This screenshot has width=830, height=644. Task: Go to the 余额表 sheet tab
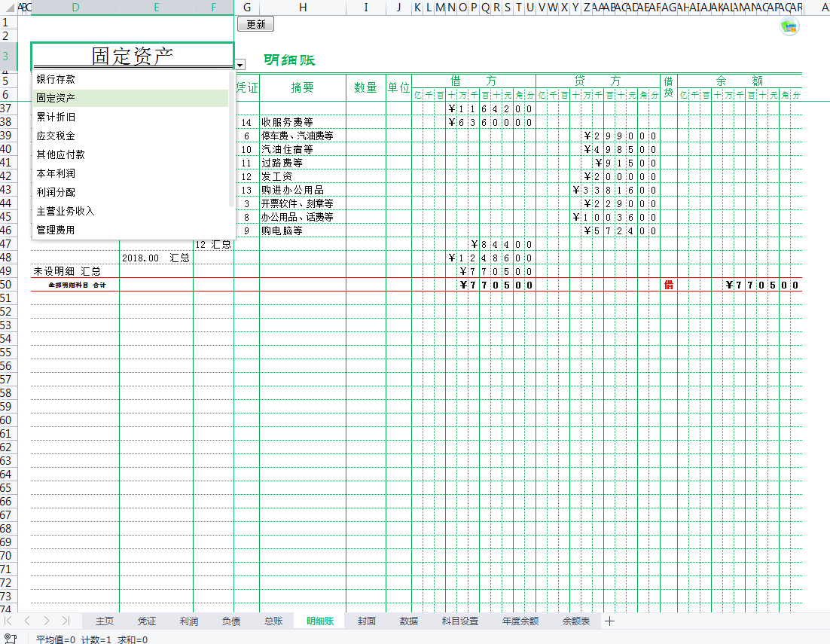(x=576, y=621)
